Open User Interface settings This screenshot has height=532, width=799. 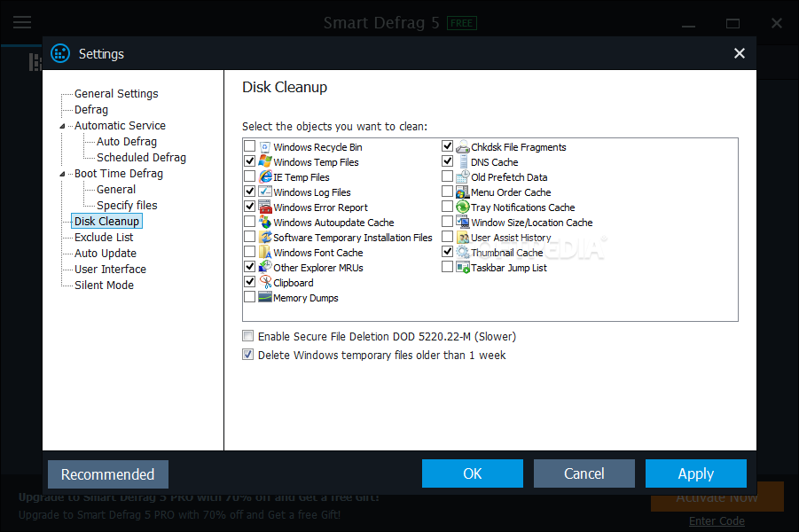coord(110,269)
